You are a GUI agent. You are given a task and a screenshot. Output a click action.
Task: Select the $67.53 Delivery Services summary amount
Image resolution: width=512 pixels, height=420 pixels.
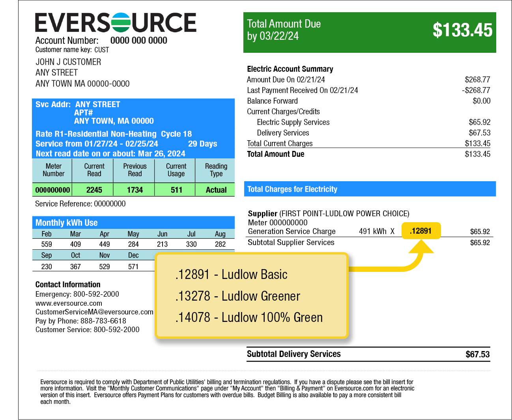pos(480,133)
